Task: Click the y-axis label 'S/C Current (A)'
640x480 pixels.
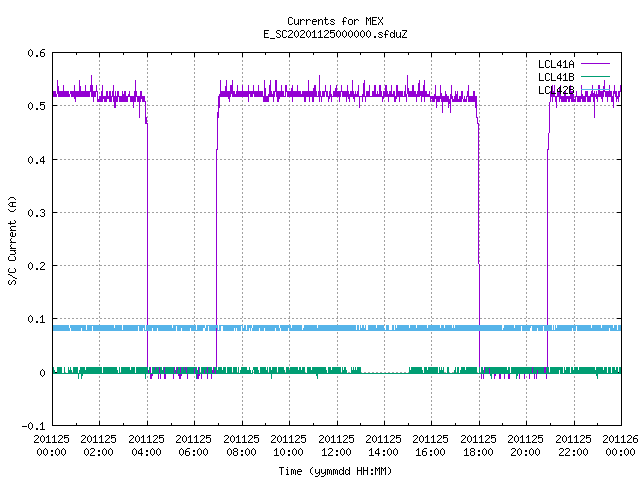Action: tap(12, 240)
